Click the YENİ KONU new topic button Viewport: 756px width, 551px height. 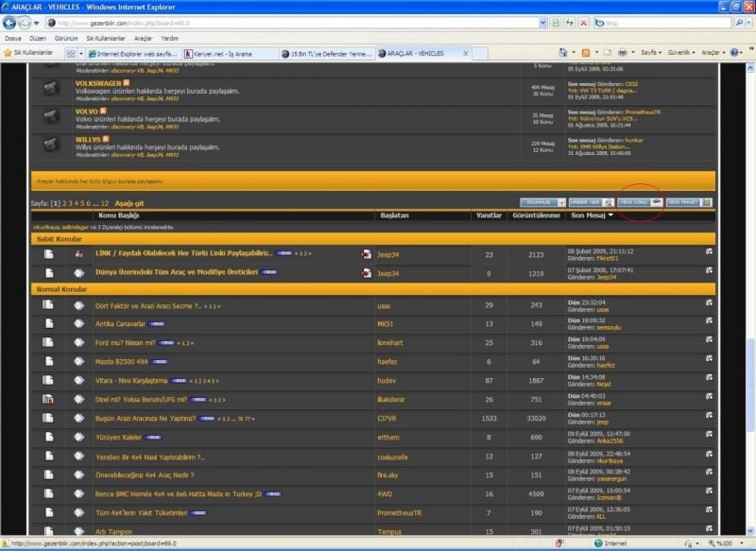point(640,202)
